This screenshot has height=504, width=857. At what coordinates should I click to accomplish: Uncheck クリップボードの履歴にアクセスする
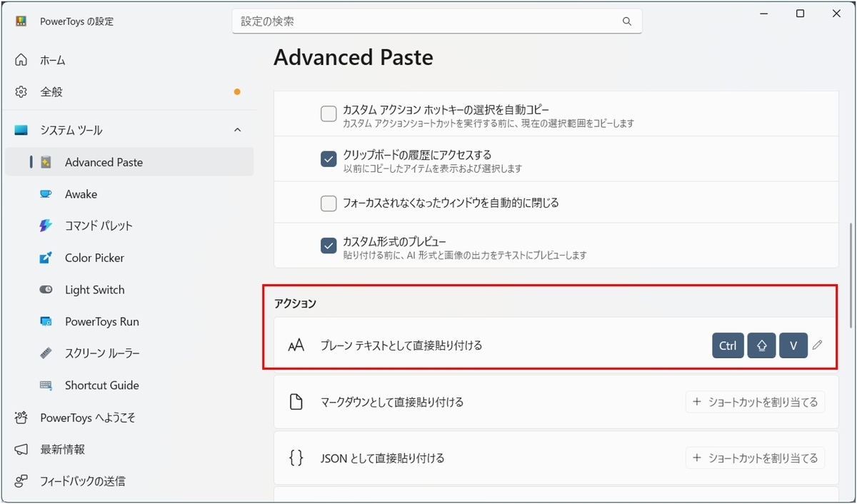(329, 159)
